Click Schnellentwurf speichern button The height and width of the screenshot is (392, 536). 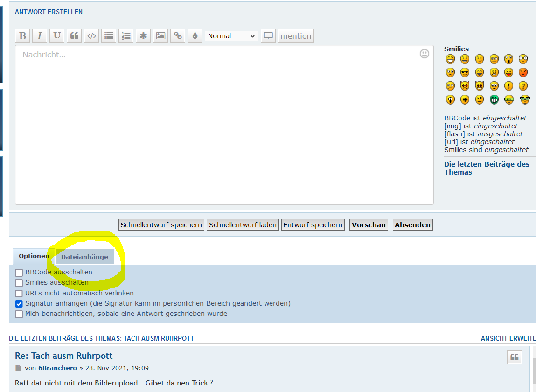pos(161,225)
